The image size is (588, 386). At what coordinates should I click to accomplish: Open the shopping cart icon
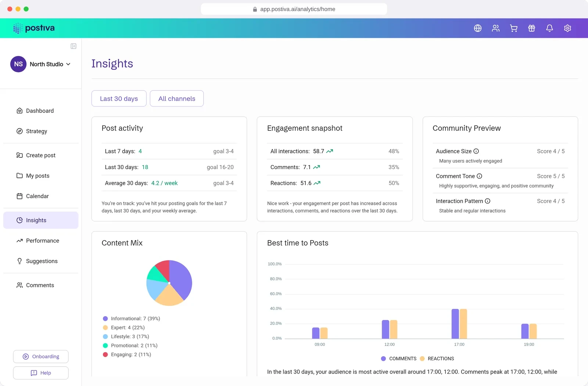[x=514, y=28]
